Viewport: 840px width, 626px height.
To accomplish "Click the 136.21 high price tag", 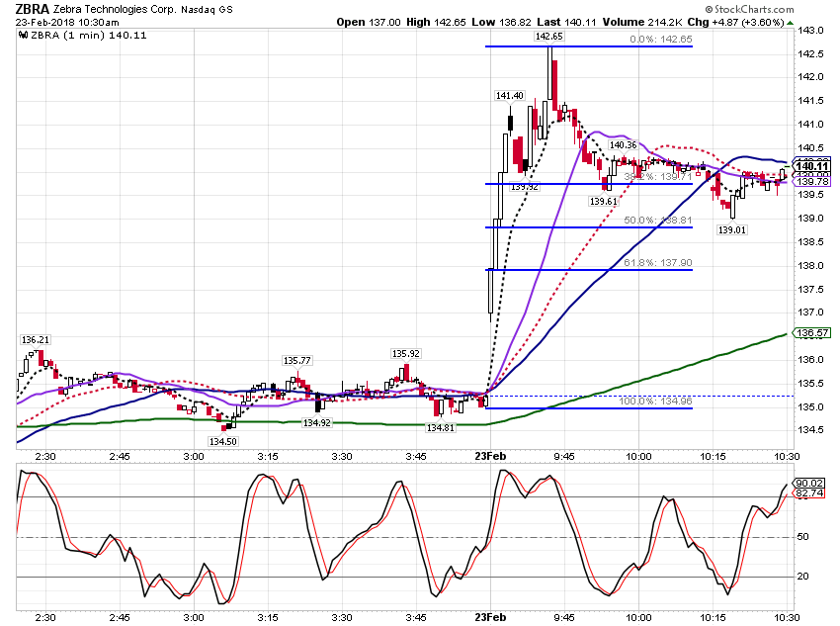I will coord(35,340).
